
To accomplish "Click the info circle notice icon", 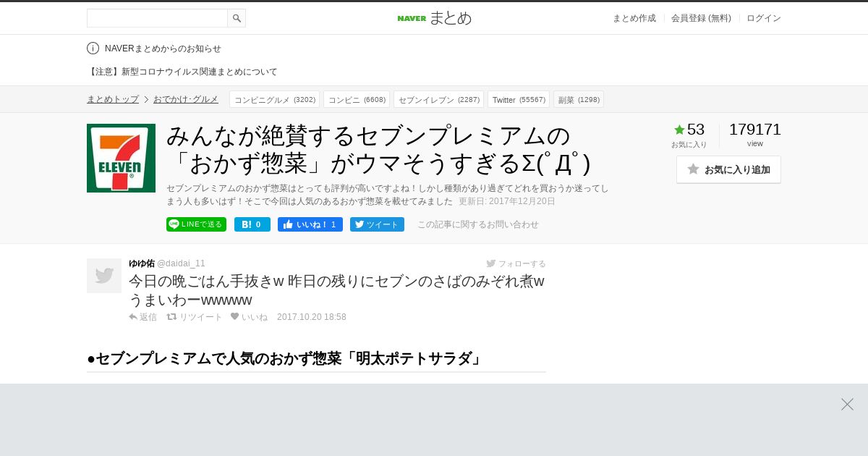I will [93, 48].
